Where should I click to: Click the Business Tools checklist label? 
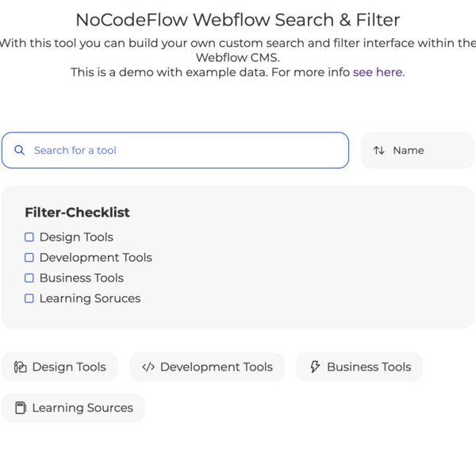click(x=82, y=278)
